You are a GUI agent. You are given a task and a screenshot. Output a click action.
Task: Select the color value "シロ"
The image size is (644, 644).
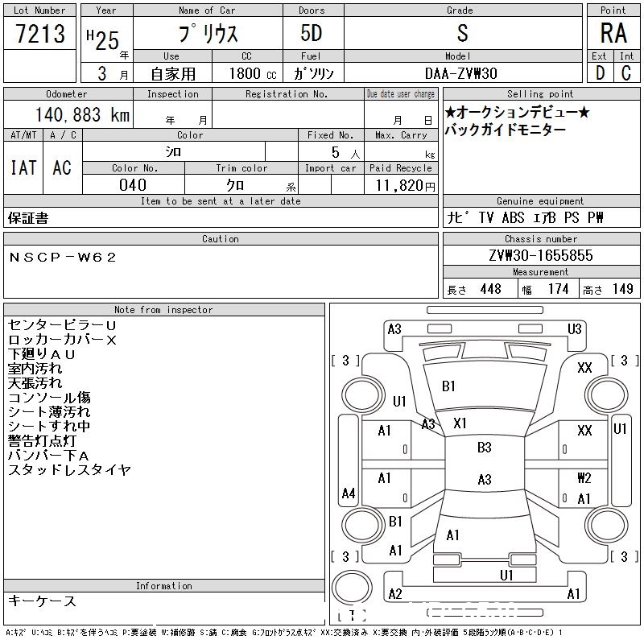click(173, 152)
